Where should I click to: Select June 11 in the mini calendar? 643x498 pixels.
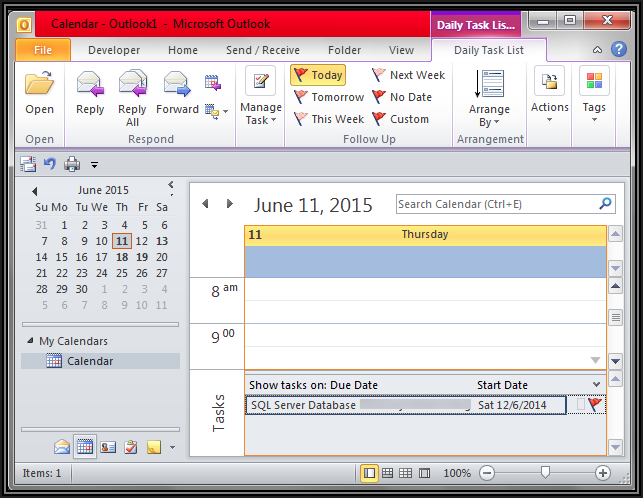[122, 241]
